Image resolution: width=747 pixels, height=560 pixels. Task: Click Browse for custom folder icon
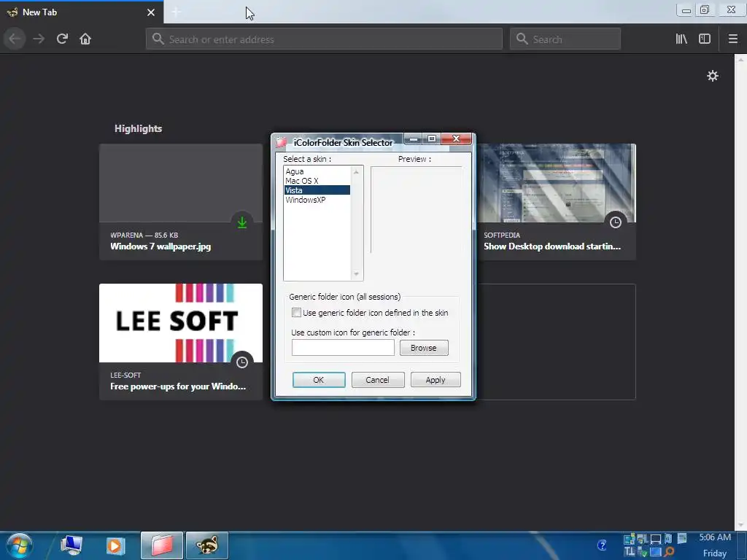click(x=424, y=348)
